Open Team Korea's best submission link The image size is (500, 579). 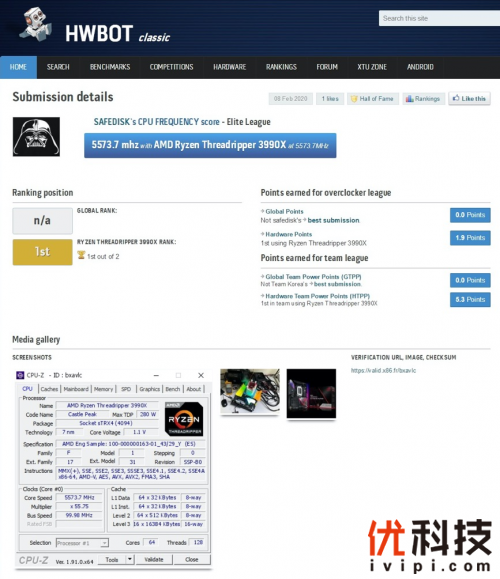337,284
